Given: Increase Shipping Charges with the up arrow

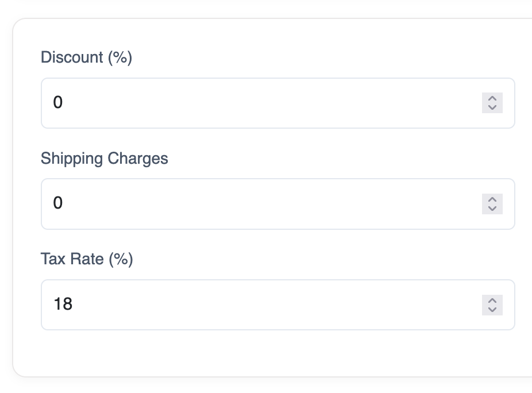Looking at the screenshot, I should pos(492,199).
